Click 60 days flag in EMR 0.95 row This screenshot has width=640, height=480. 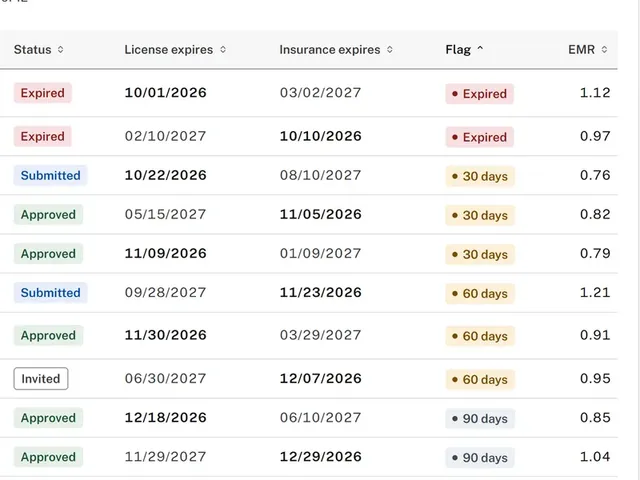tap(480, 380)
